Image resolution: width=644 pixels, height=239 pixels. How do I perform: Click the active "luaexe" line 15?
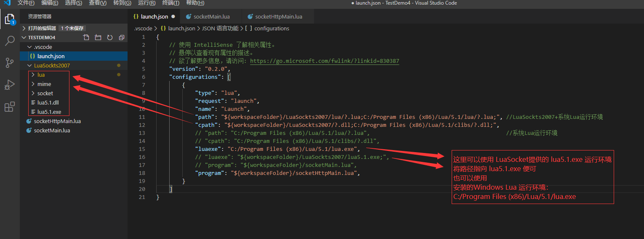tap(278, 149)
